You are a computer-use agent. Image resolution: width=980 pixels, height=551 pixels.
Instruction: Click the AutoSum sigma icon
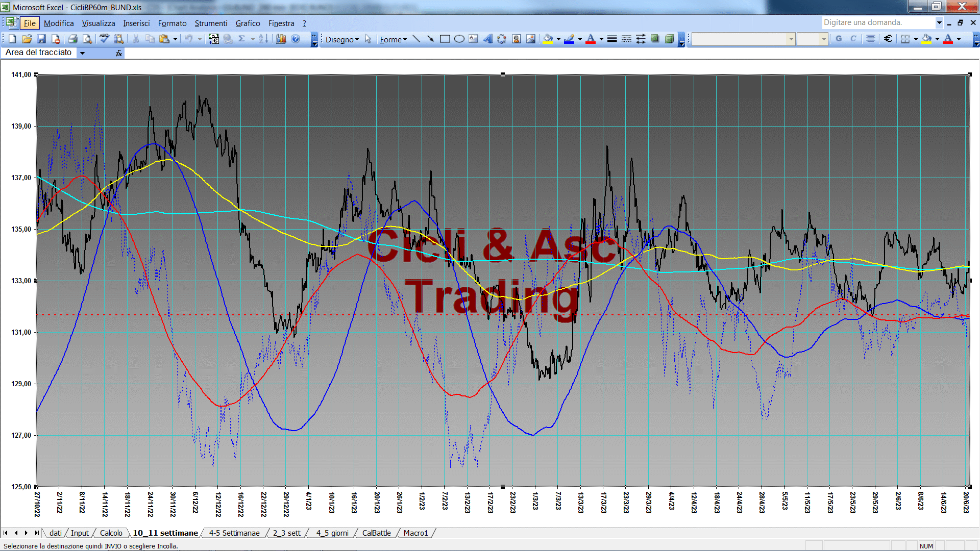point(242,39)
